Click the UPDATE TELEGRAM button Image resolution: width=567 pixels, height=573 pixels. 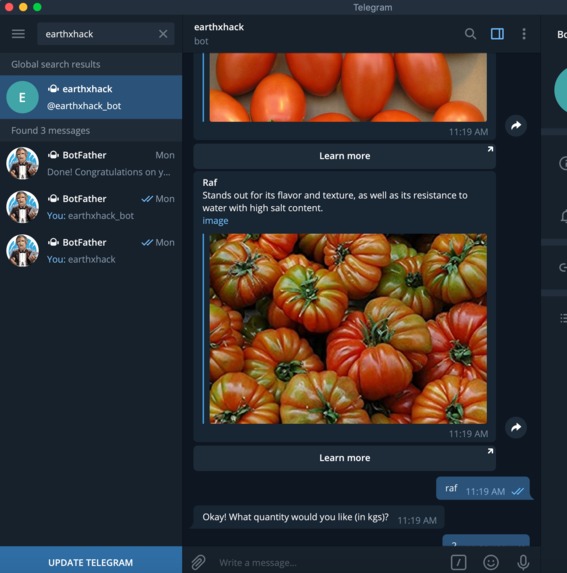click(91, 560)
